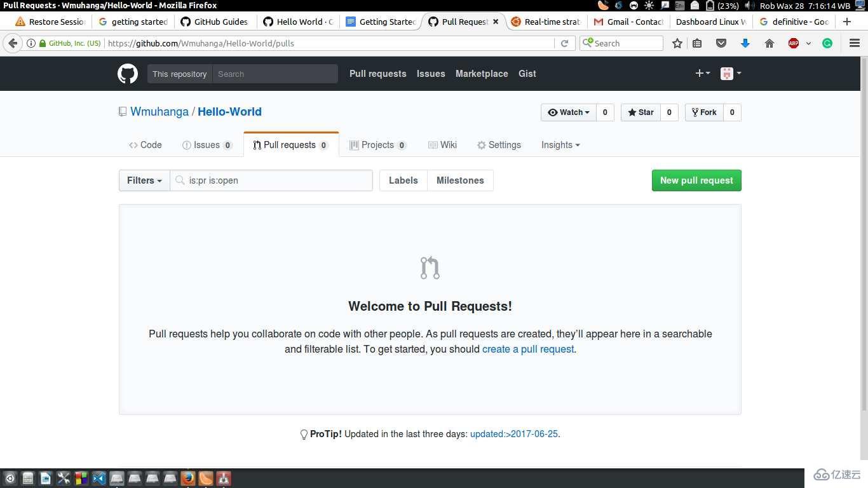Save page to Pocket icon
The width and height of the screenshot is (868, 488).
721,43
